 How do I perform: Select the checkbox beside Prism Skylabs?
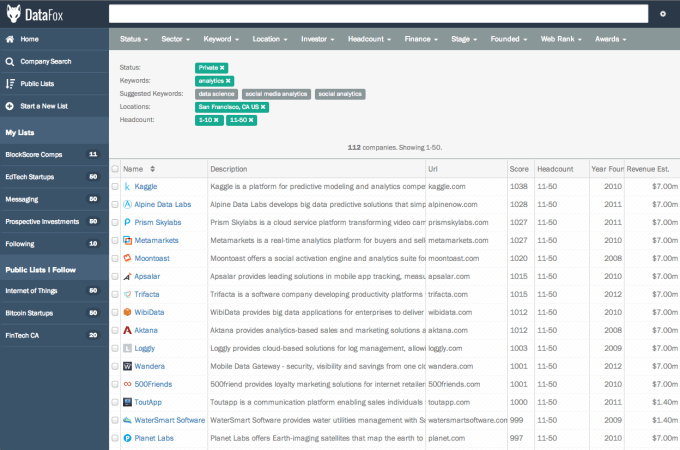point(115,223)
